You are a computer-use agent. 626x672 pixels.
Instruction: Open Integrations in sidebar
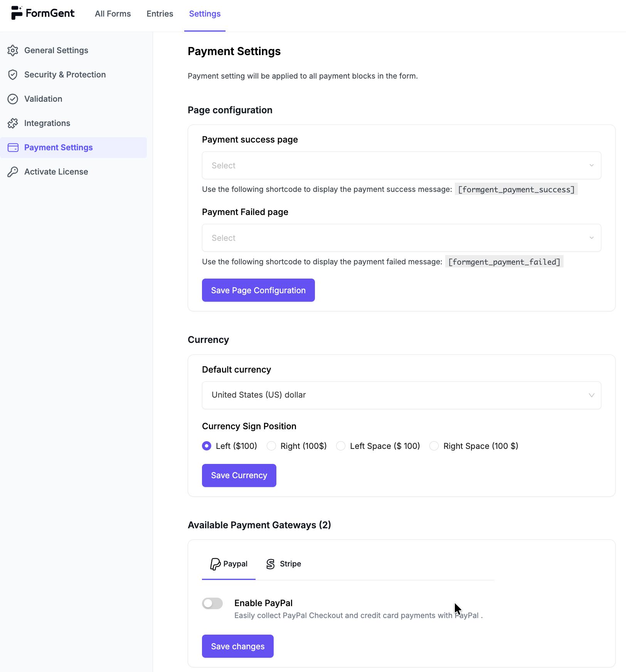click(73, 123)
